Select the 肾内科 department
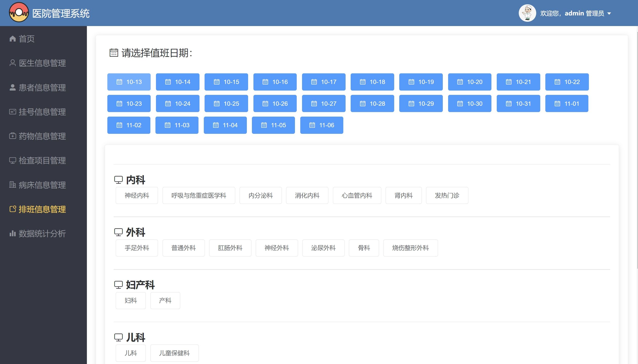Image resolution: width=638 pixels, height=364 pixels. (404, 196)
